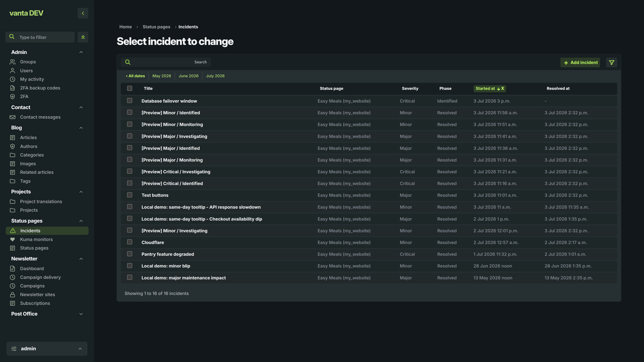Open the Database failover window incident
The image size is (644, 362).
click(x=169, y=101)
